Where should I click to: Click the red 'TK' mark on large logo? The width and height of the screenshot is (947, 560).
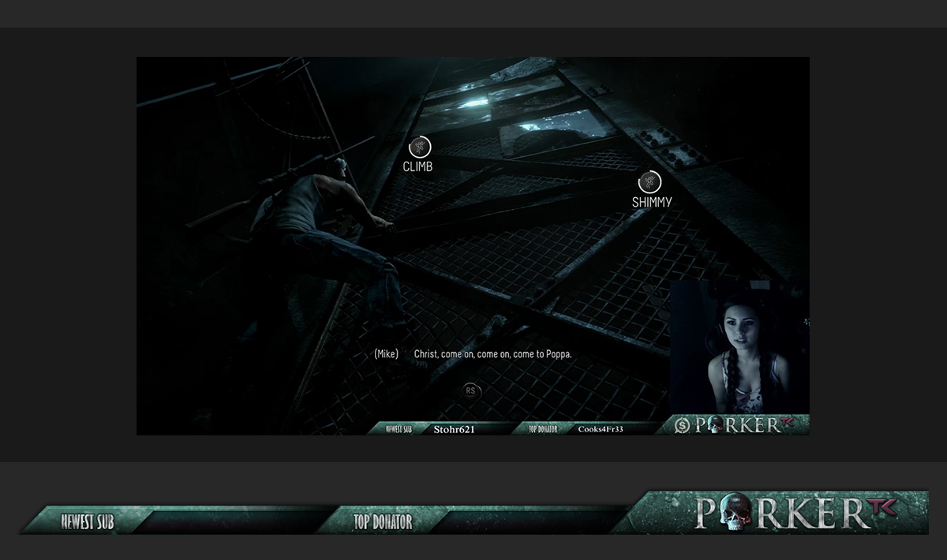[881, 506]
